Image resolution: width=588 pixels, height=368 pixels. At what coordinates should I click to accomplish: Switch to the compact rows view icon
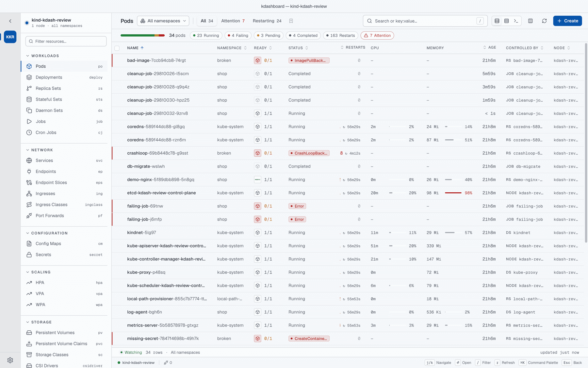tap(507, 21)
